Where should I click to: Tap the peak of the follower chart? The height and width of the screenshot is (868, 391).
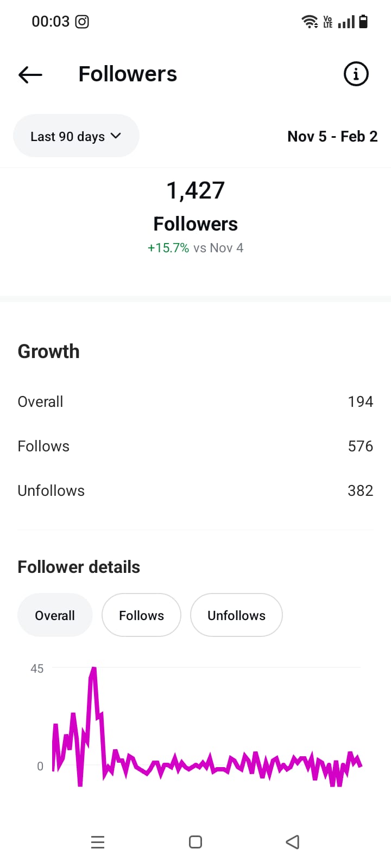coord(93,670)
